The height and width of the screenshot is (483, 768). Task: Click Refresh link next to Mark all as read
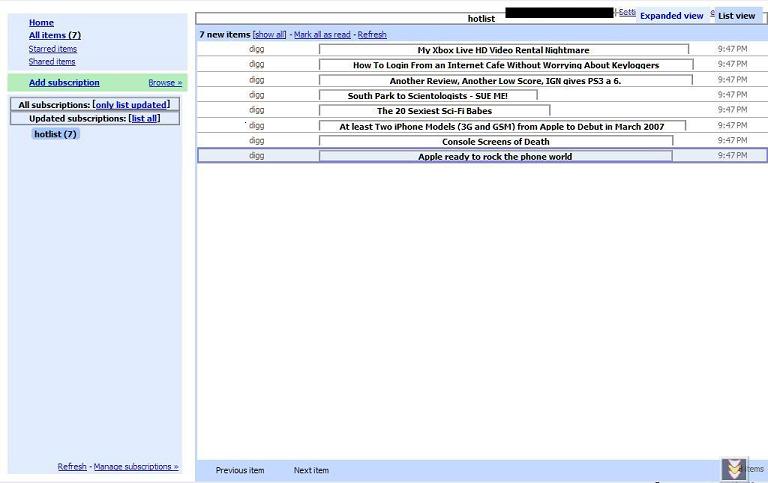tap(372, 35)
